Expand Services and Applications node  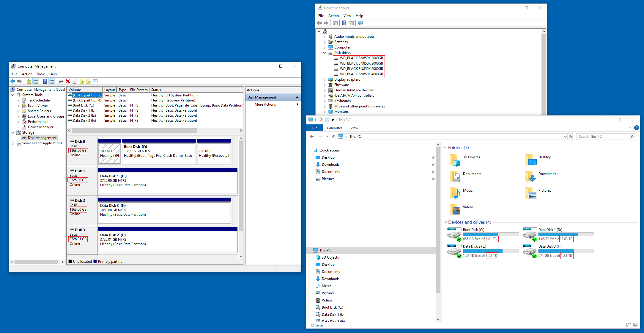(13, 143)
